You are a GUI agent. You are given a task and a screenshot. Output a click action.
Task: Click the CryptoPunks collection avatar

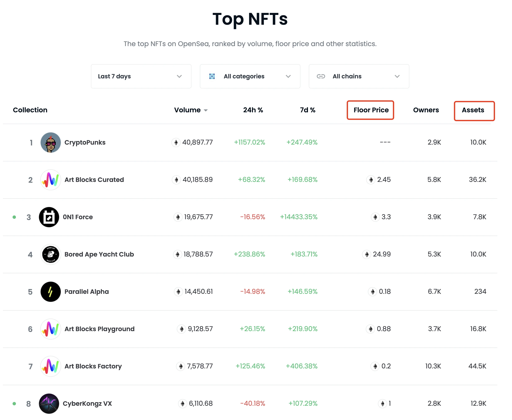[x=50, y=143]
